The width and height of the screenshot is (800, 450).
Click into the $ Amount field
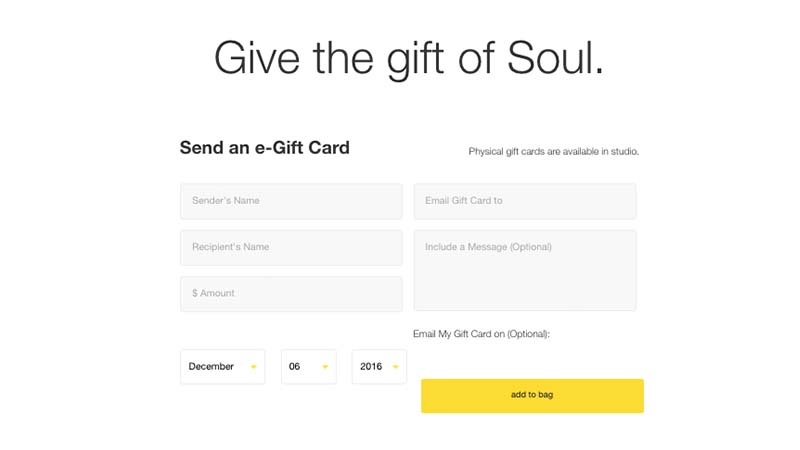point(291,294)
